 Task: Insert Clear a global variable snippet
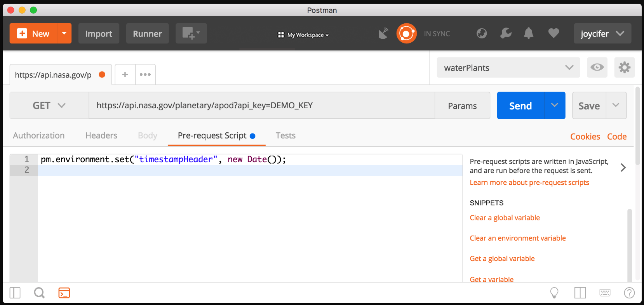(505, 218)
